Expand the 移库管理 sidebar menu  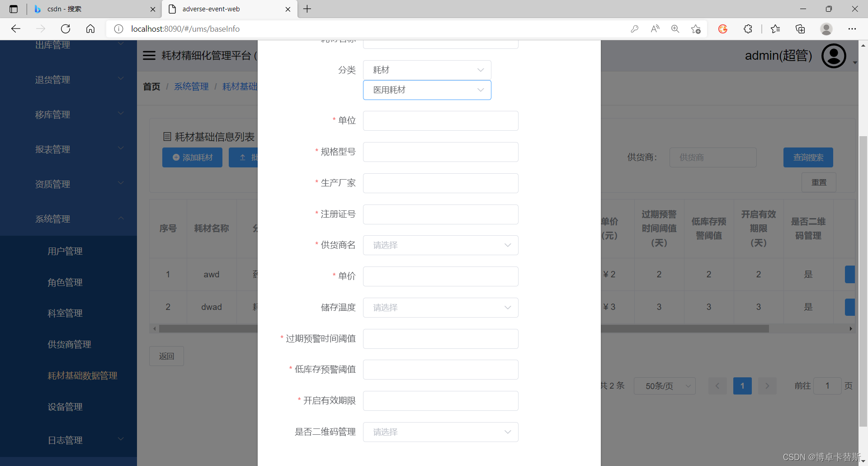click(68, 114)
